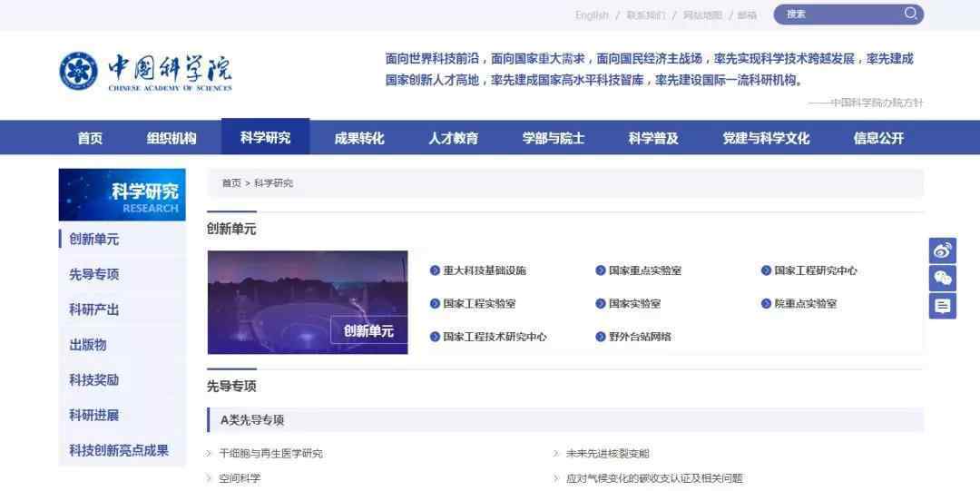Go to 首页 in the breadcrumb
980x491 pixels.
[231, 183]
